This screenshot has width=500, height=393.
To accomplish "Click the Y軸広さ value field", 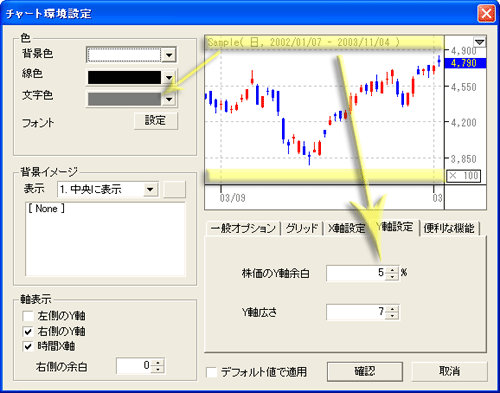I will 356,312.
